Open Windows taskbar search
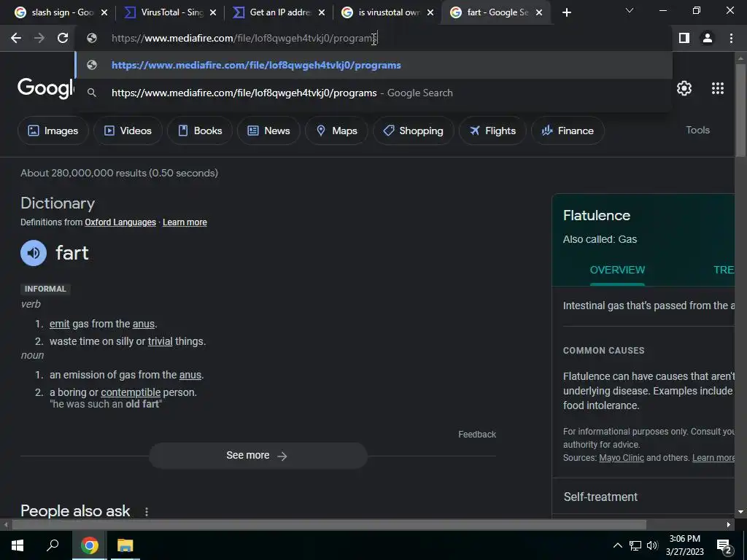This screenshot has width=747, height=560. tap(53, 545)
